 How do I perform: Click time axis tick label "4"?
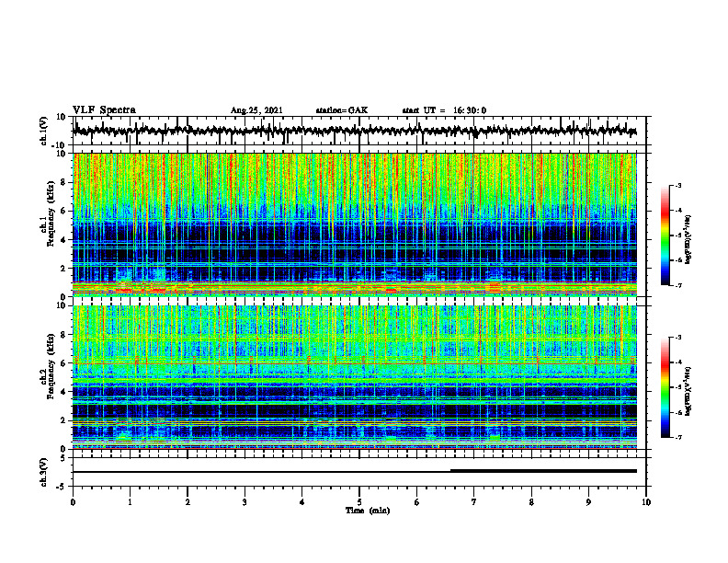302,502
